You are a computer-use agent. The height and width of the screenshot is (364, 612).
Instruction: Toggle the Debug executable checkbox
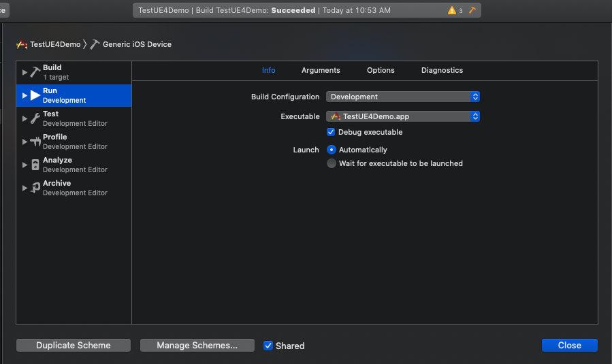coord(332,132)
